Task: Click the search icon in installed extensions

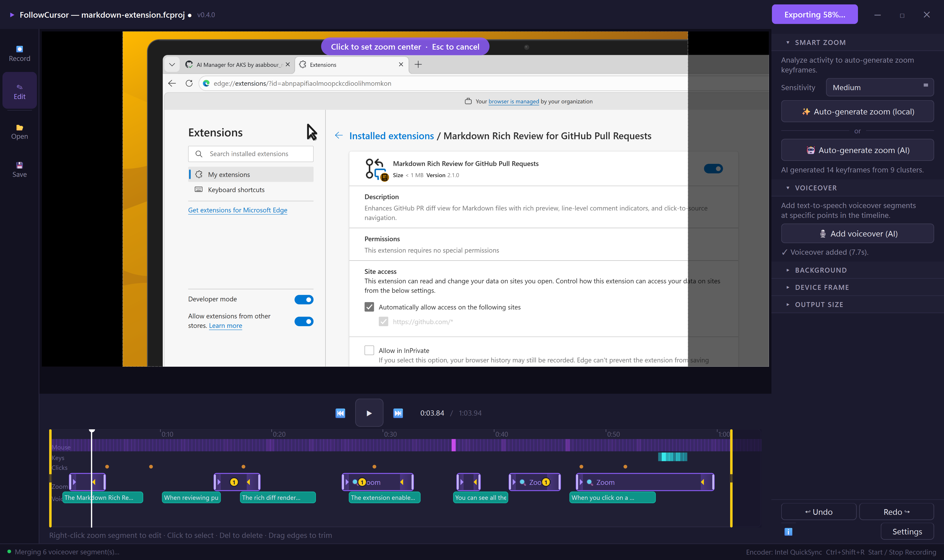Action: point(199,154)
